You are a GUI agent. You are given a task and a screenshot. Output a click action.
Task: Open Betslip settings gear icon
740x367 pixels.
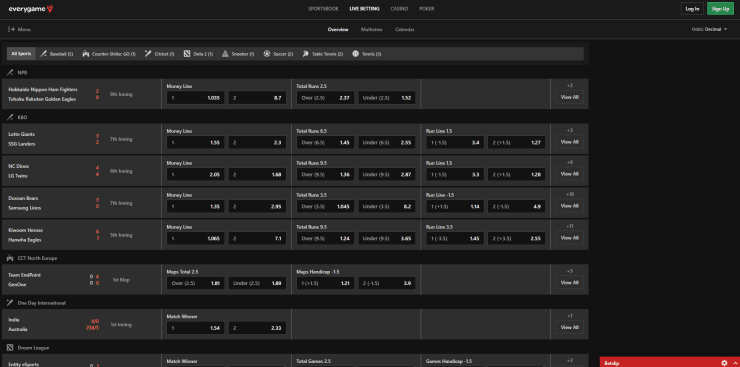tap(724, 363)
